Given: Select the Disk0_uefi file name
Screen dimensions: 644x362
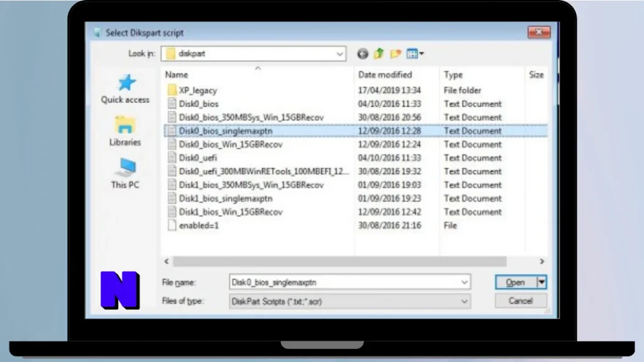Looking at the screenshot, I should [x=198, y=158].
